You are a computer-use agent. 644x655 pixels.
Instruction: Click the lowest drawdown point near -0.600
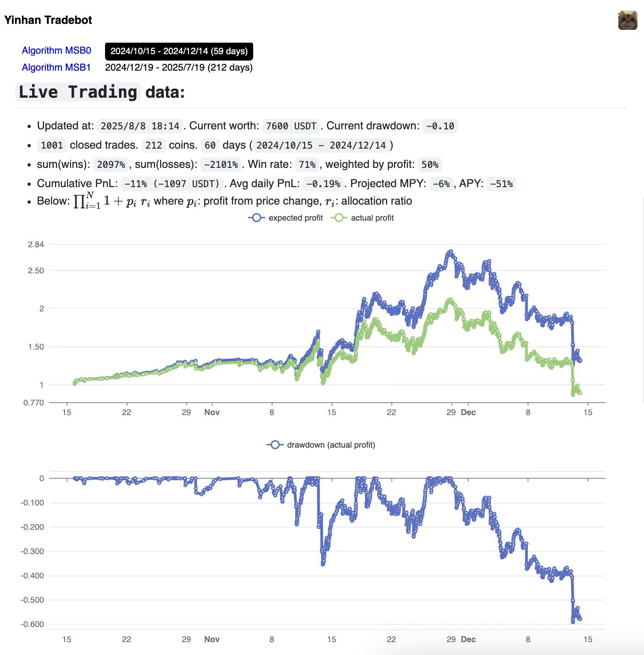[573, 622]
